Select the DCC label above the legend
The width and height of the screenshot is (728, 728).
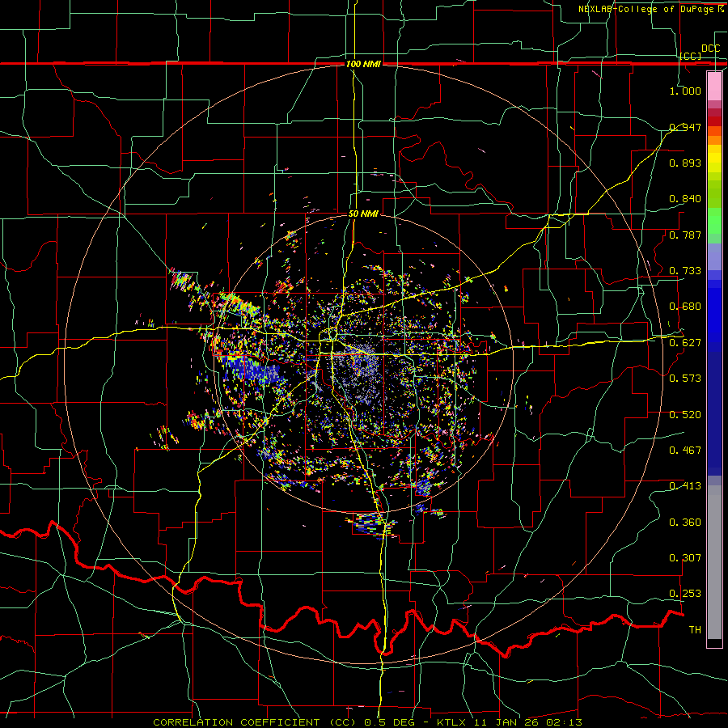[x=710, y=49]
